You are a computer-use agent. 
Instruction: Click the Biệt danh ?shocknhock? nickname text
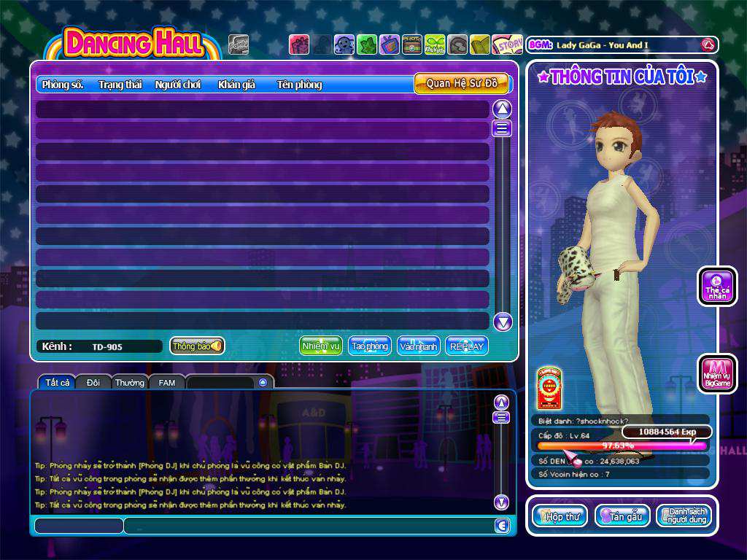(584, 421)
